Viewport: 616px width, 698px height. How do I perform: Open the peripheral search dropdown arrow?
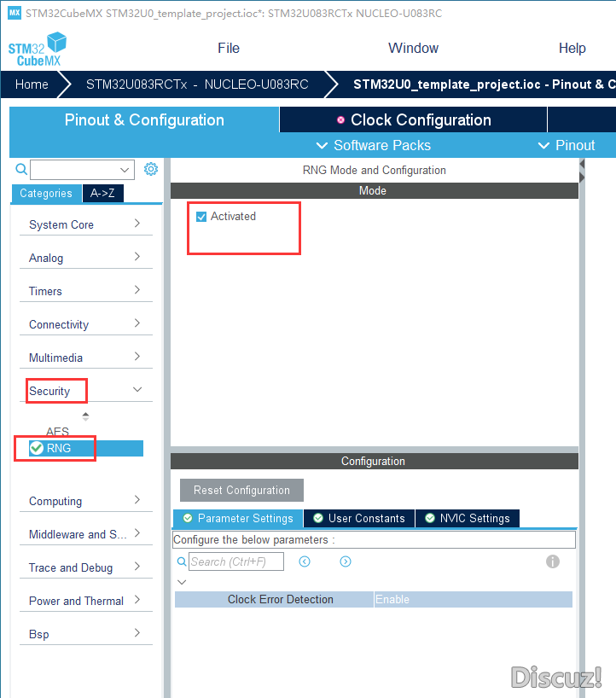(125, 170)
